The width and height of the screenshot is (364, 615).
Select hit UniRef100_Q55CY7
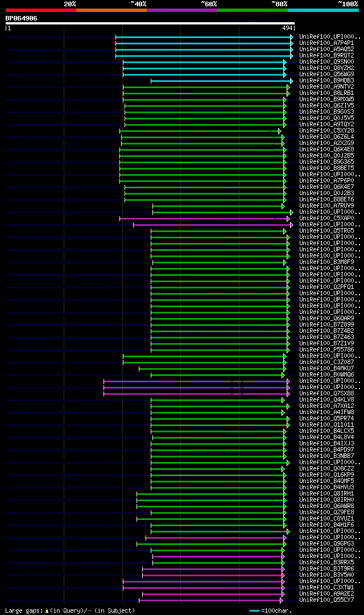click(x=326, y=600)
